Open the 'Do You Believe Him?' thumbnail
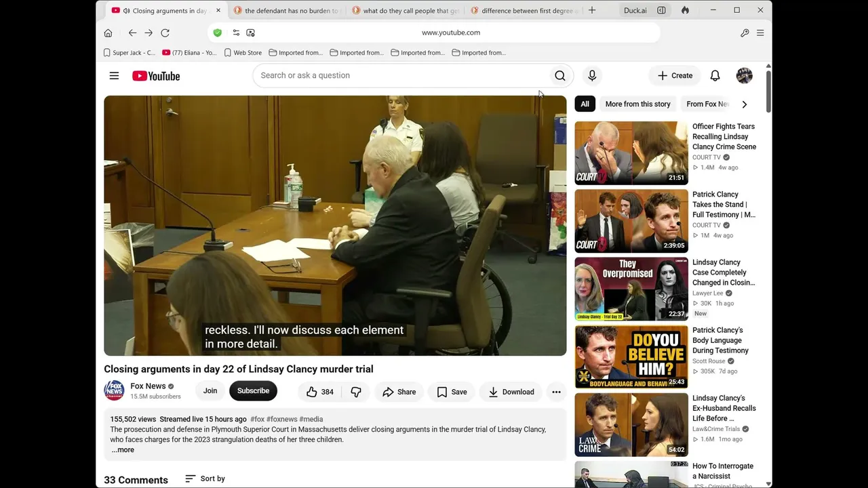 (631, 357)
